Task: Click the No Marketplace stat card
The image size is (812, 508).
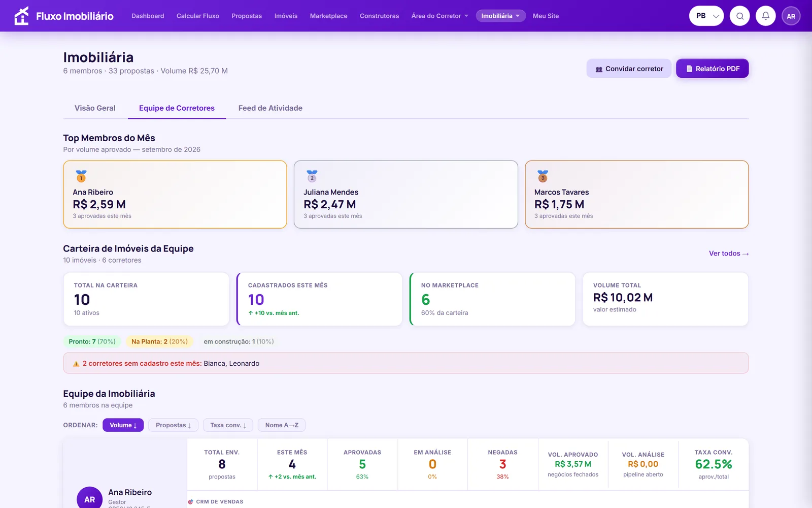Action: pyautogui.click(x=492, y=299)
